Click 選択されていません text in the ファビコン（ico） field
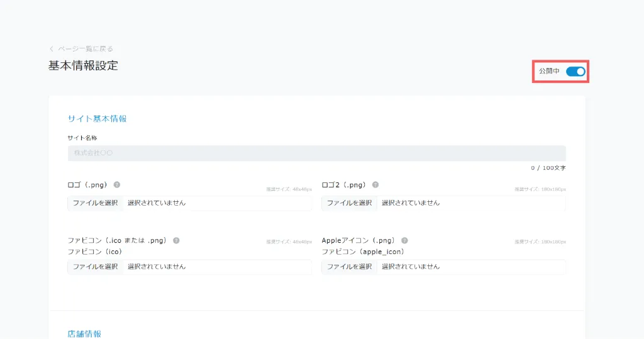Image resolution: width=644 pixels, height=339 pixels. click(x=157, y=267)
